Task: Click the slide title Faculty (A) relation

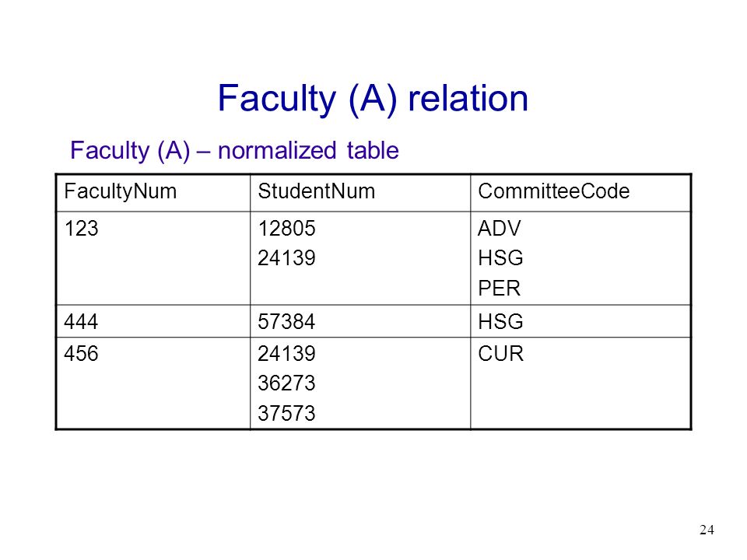Action: [373, 99]
